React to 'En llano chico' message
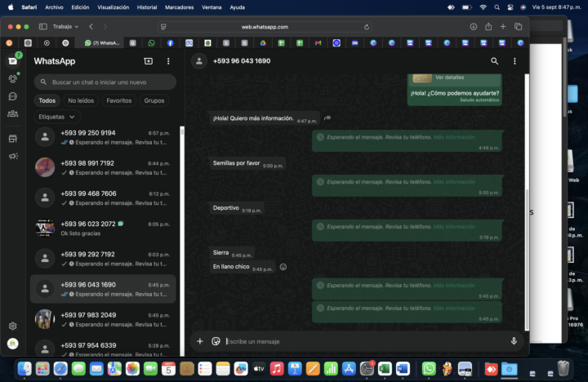588x382 pixels. coord(283,267)
